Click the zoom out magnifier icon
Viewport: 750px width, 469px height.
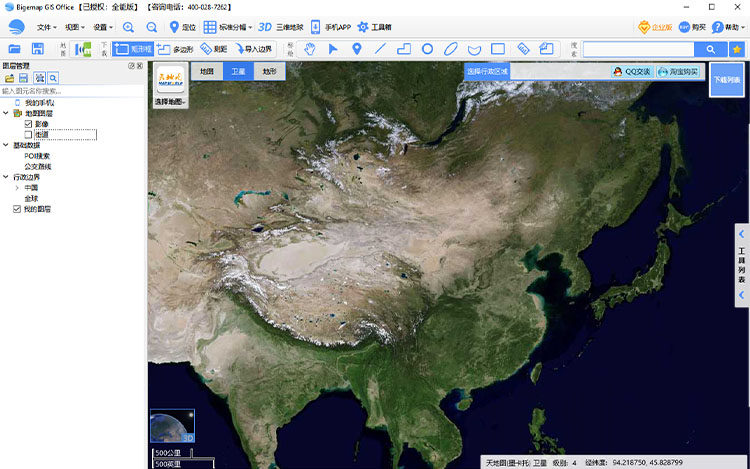coord(152,27)
